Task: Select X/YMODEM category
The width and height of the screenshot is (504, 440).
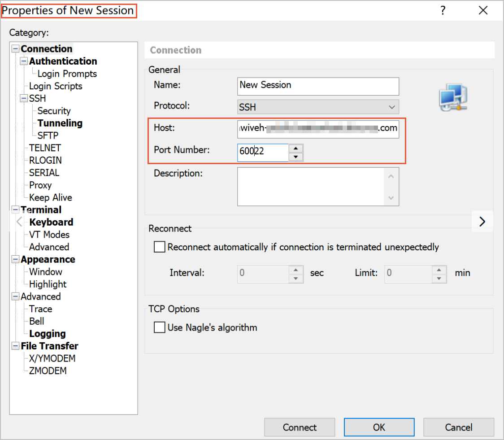Action: click(52, 358)
